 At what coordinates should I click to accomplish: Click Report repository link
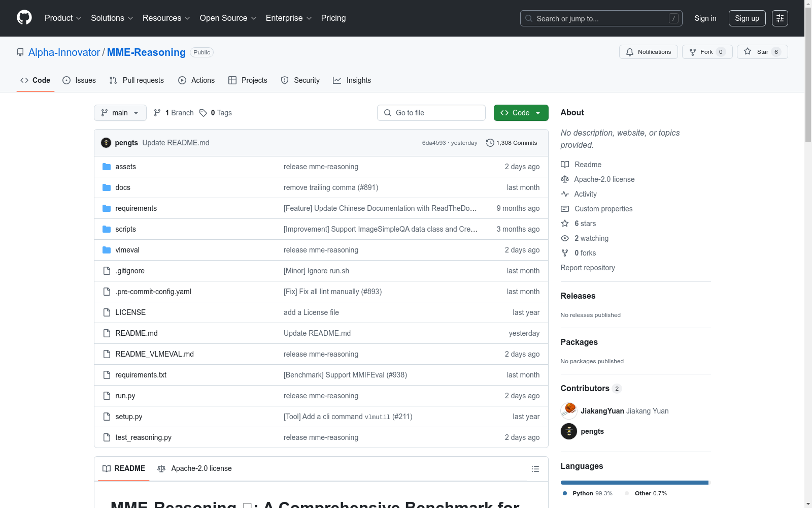588,268
